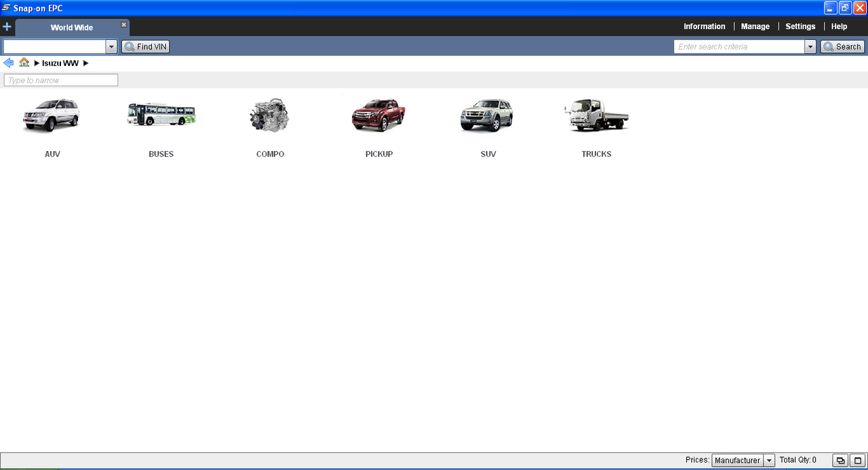Open the AUV vehicle category image
This screenshot has height=470, width=868.
click(52, 115)
